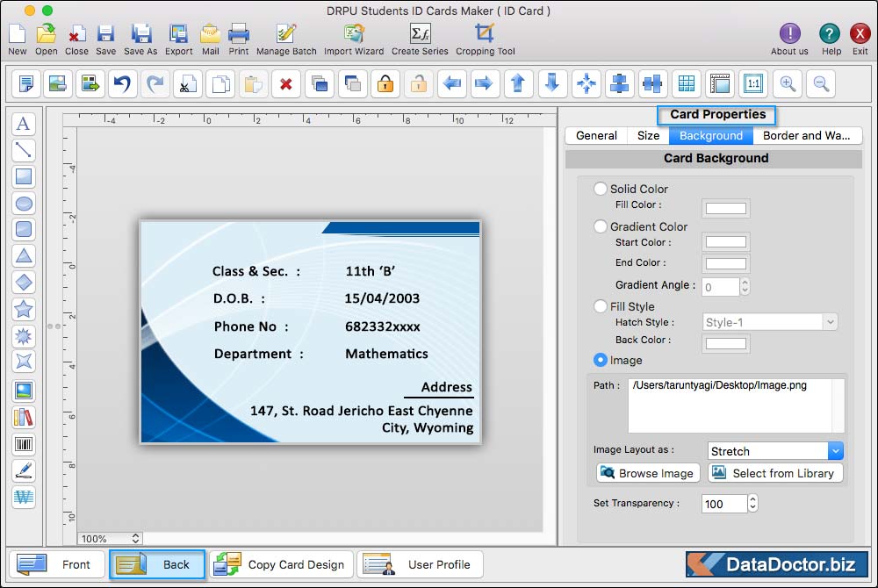The height and width of the screenshot is (588, 878).
Task: Click the Set Transparency value field
Action: [724, 504]
